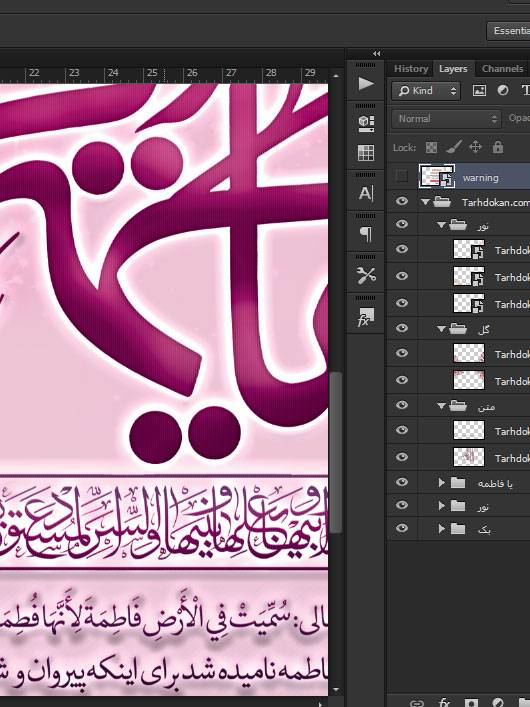Hide the بک group

click(x=402, y=528)
